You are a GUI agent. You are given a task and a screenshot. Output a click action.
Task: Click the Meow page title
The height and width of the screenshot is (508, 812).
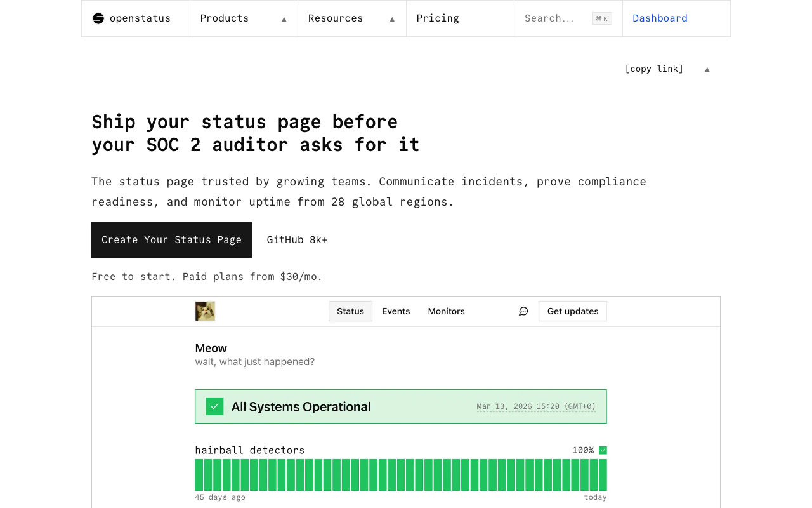coord(211,348)
